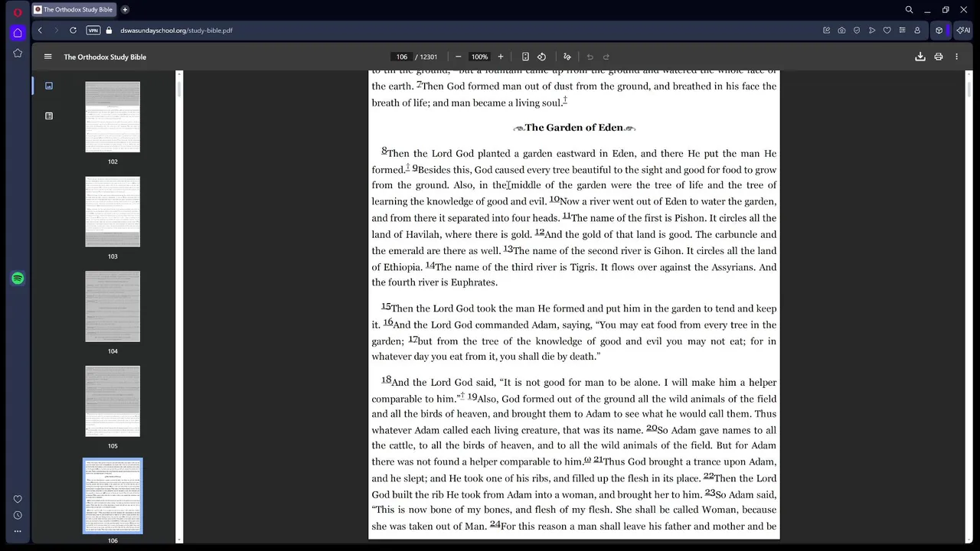Toggle the VPN badge in address bar
This screenshot has height=551, width=980.
coord(93,31)
